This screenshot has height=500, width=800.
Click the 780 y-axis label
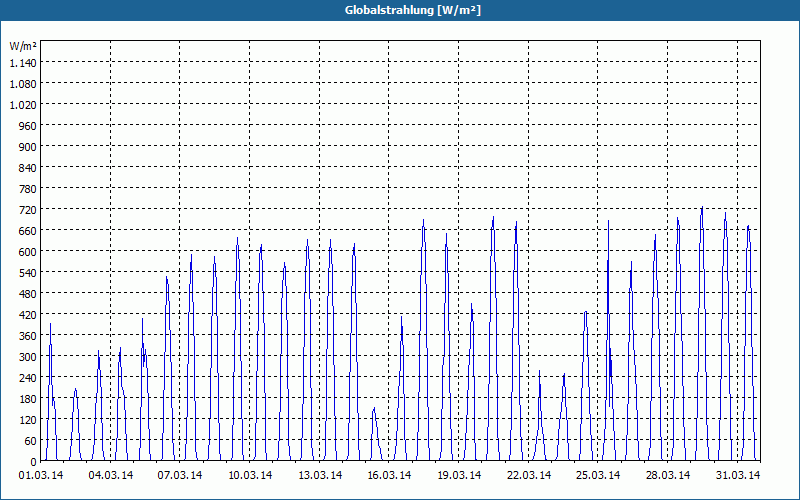pyautogui.click(x=28, y=189)
